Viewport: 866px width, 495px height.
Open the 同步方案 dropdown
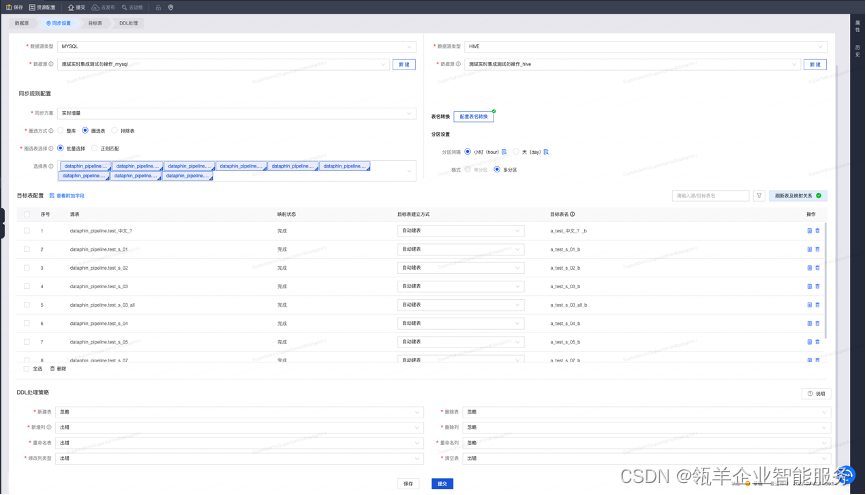coord(236,113)
